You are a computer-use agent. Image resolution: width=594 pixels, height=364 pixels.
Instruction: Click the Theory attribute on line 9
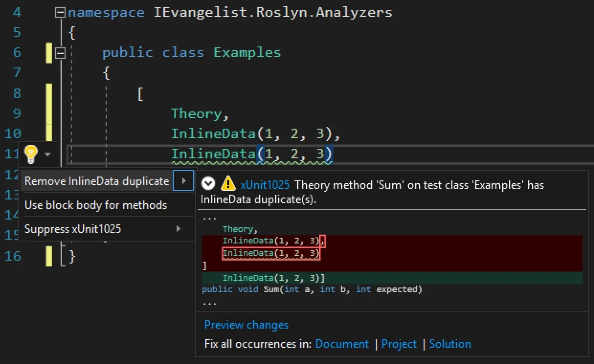(196, 113)
